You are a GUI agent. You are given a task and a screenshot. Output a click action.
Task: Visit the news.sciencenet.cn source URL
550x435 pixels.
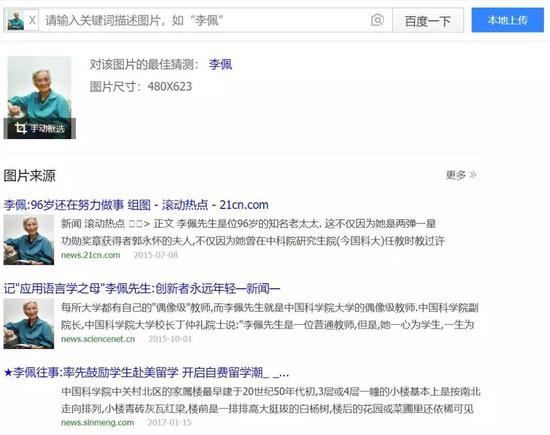point(98,339)
